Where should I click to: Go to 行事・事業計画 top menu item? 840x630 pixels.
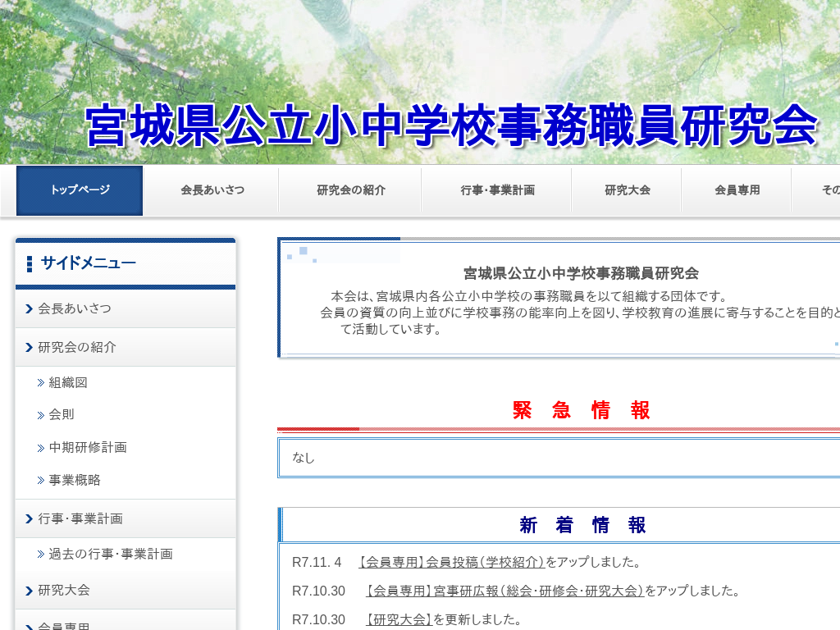[497, 190]
